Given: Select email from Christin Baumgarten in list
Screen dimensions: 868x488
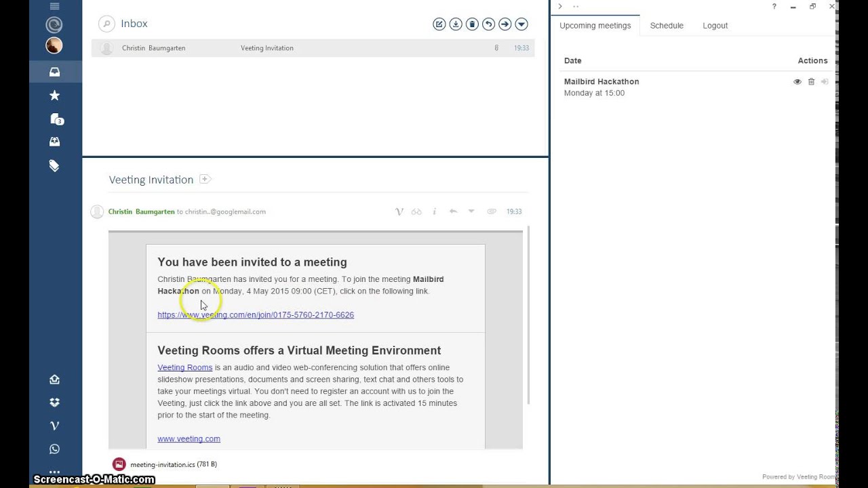Looking at the screenshot, I should click(x=313, y=48).
